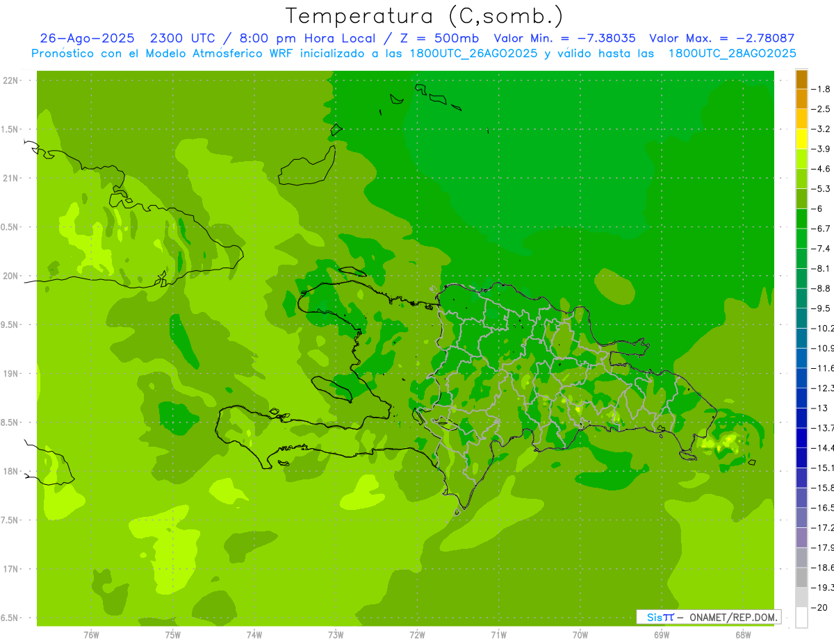
Task: Click the legend swatch between -13.7 and -13
Action: 801,418
